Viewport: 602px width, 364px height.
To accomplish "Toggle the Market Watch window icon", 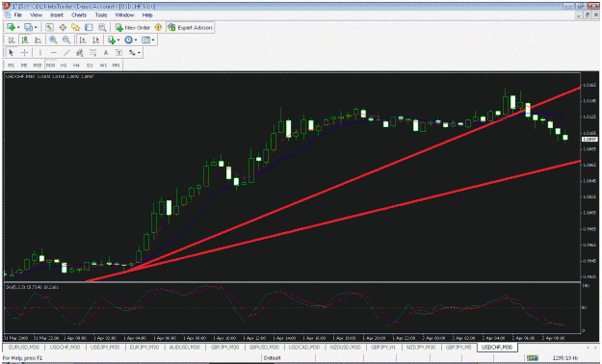I will tap(49, 27).
